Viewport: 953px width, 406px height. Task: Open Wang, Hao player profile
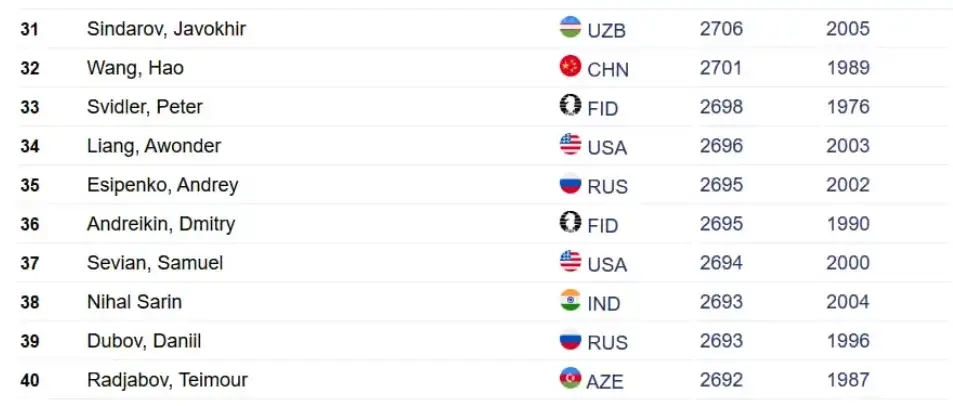[135, 68]
